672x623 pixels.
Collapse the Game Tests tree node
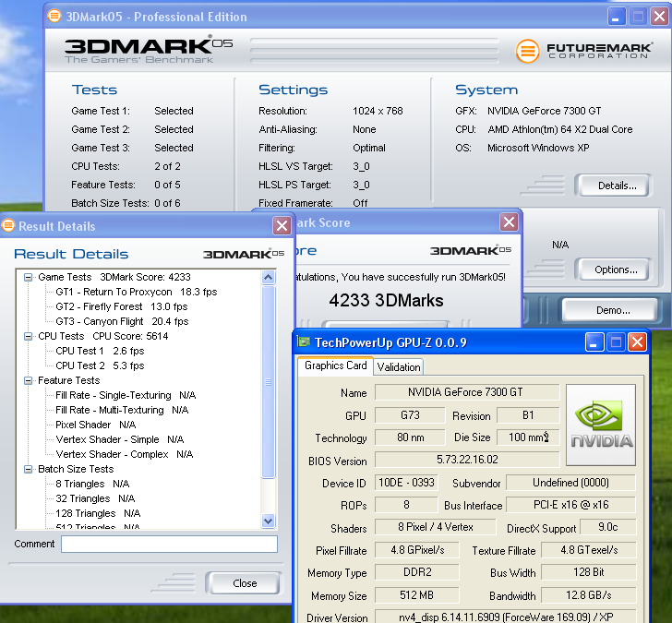point(29,277)
